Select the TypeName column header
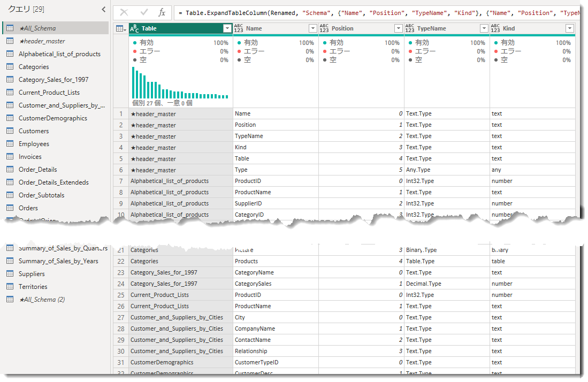588x382 pixels. tap(447, 28)
